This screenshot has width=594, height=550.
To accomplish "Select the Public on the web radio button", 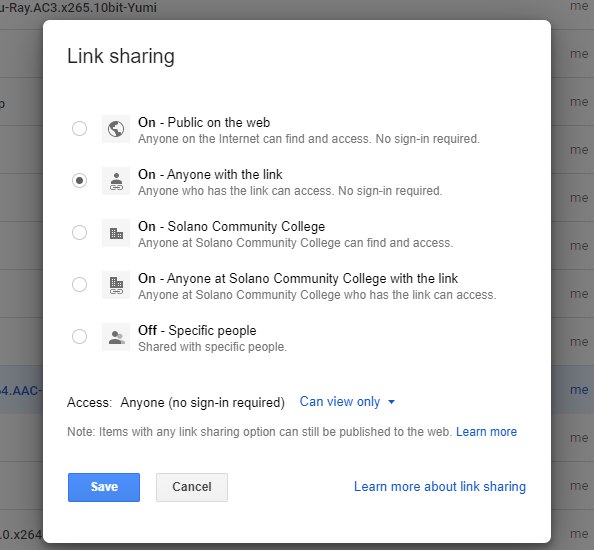I will click(x=80, y=128).
